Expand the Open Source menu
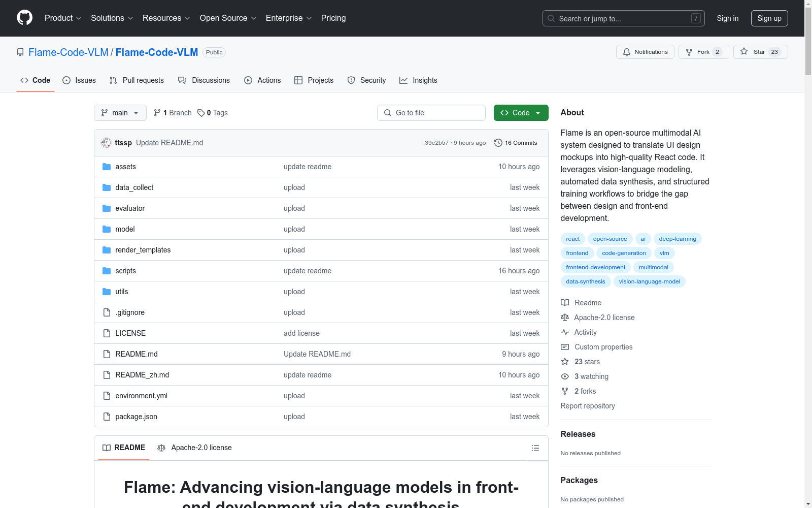 (228, 18)
